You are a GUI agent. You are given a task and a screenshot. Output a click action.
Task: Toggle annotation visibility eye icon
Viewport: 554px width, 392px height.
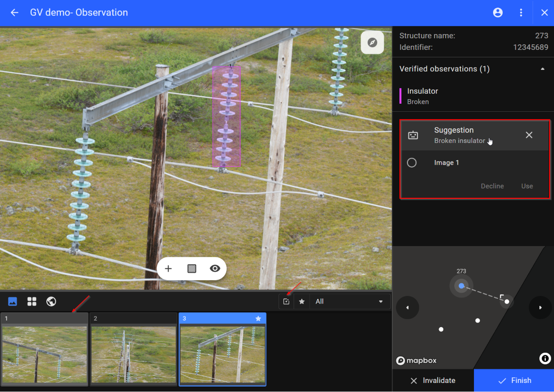tap(215, 269)
